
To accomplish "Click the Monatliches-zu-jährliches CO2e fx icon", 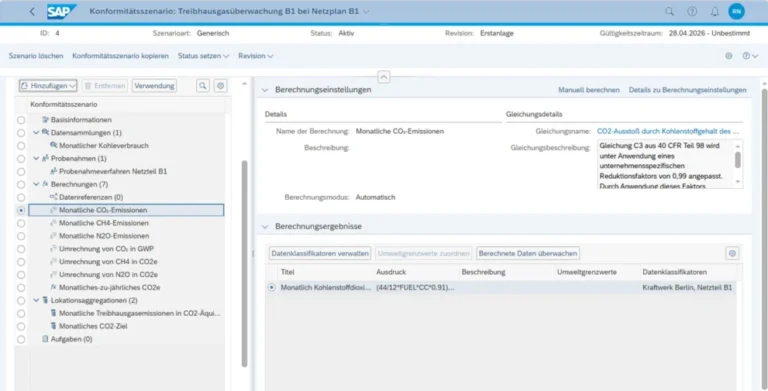I will pos(54,288).
